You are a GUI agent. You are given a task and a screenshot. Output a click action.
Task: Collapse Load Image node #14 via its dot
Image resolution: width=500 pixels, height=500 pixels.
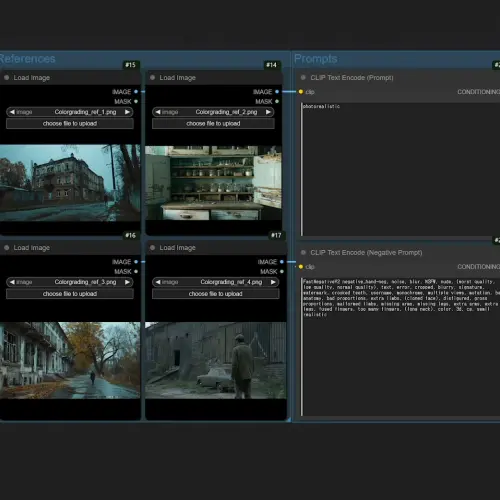[x=152, y=78]
